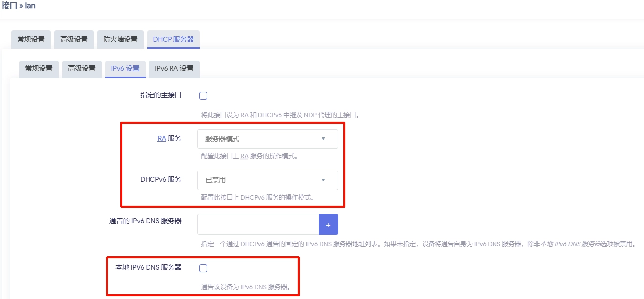Switch to the top-level 常规设置 tab

[30, 39]
